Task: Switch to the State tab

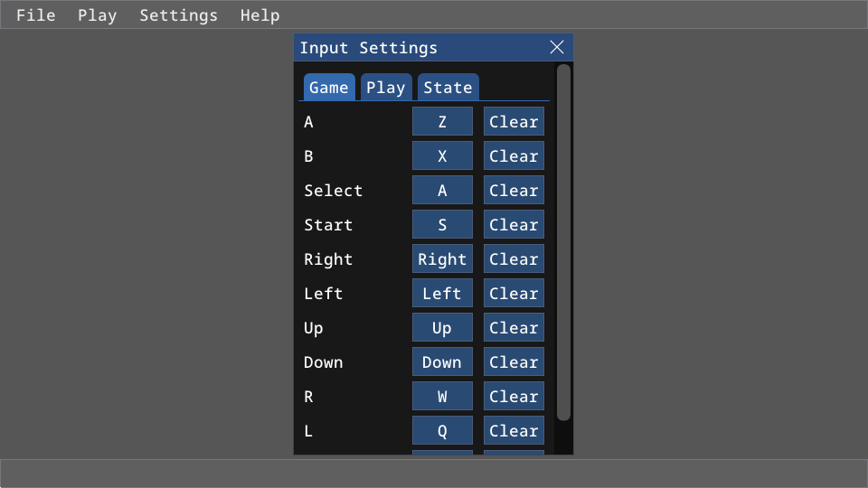Action: (x=448, y=88)
